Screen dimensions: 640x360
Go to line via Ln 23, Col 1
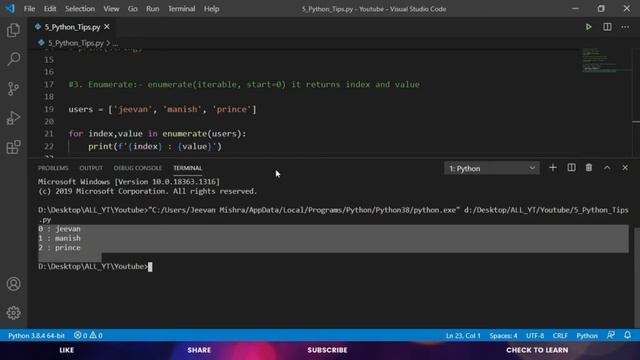click(x=463, y=336)
